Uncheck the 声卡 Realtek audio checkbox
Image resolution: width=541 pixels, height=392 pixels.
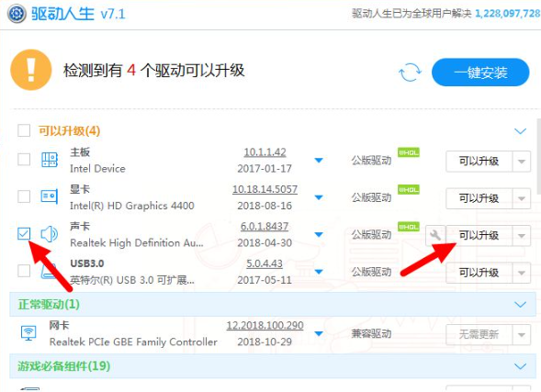pos(24,234)
